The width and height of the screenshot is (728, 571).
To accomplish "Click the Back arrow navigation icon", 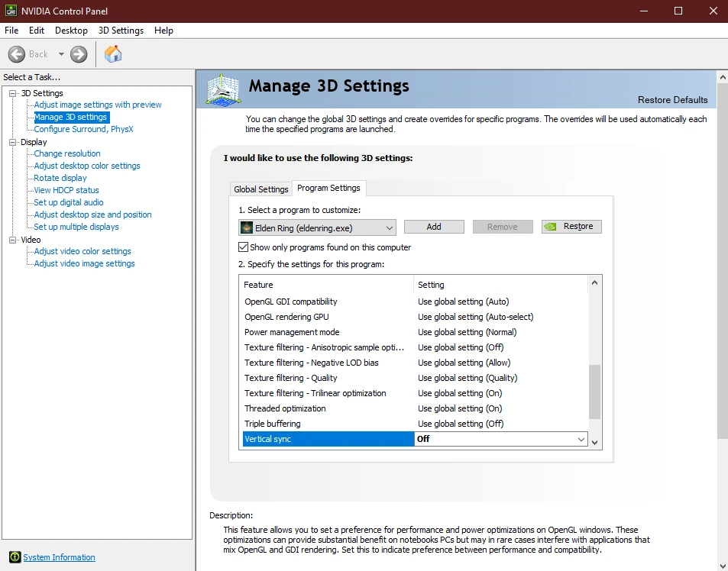I will (17, 54).
